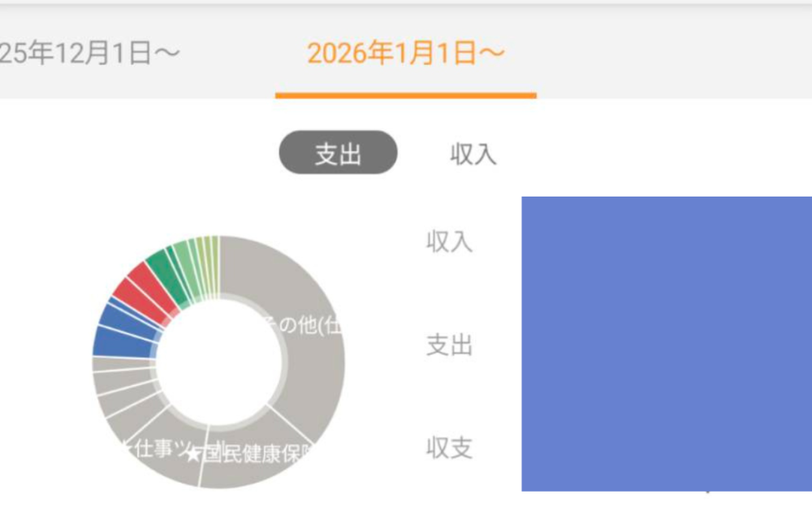
Task: Switch chart to 収入 next to 支出 pill
Action: coord(473,154)
